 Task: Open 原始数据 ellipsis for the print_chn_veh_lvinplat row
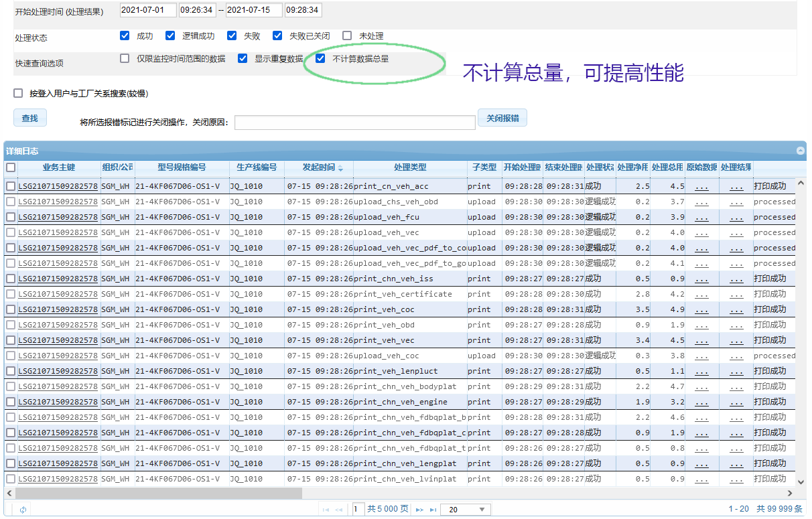click(701, 479)
